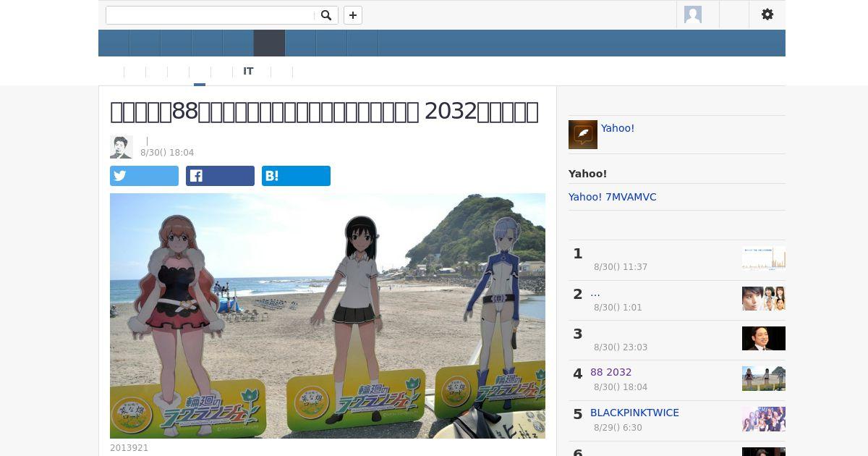Open the Yahoo! 7MVAMVC link
868x456 pixels.
[x=613, y=197]
